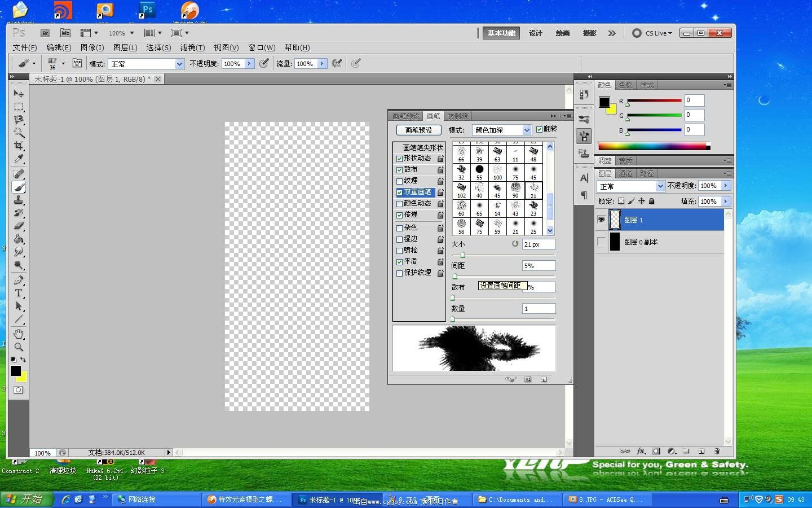Switch to the 通道 tab
812x508 pixels.
click(625, 173)
